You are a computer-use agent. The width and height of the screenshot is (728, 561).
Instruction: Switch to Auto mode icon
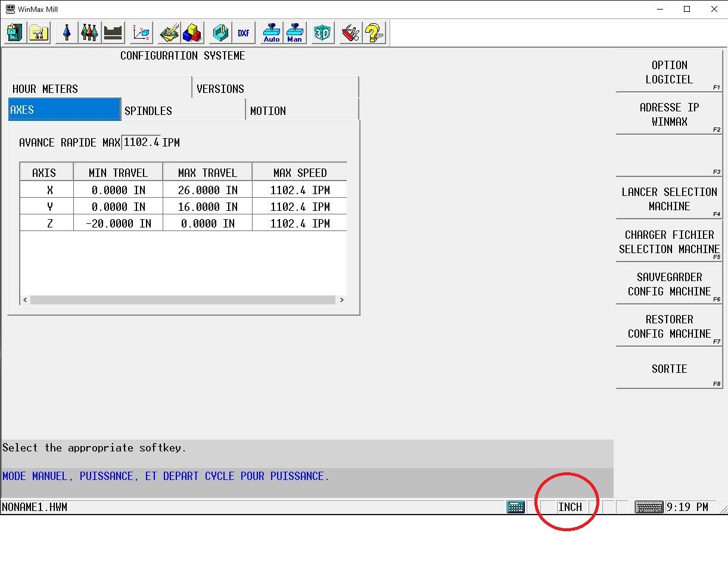click(272, 33)
